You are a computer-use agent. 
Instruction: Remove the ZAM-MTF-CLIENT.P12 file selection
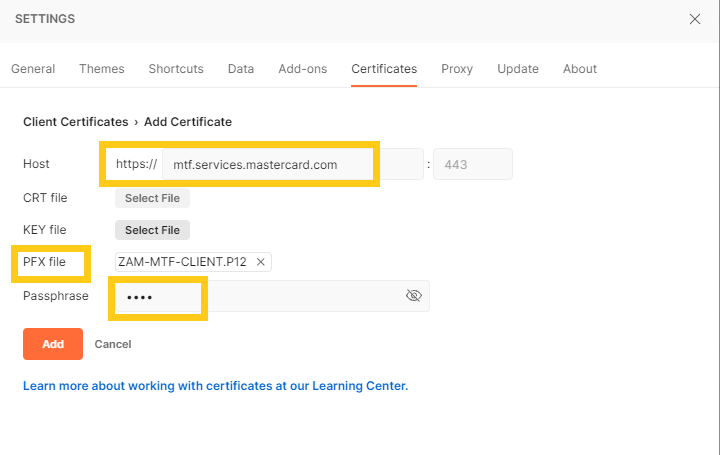(260, 262)
